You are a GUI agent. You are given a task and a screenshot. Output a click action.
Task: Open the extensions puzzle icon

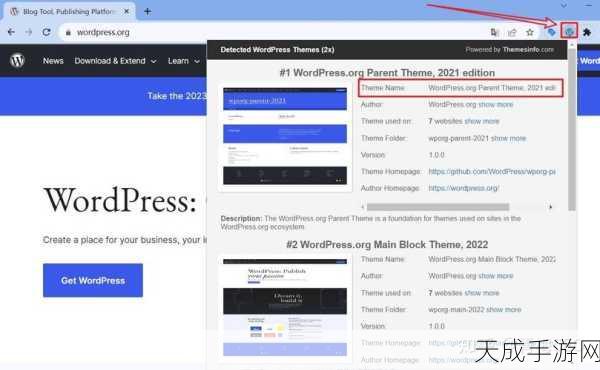click(587, 33)
